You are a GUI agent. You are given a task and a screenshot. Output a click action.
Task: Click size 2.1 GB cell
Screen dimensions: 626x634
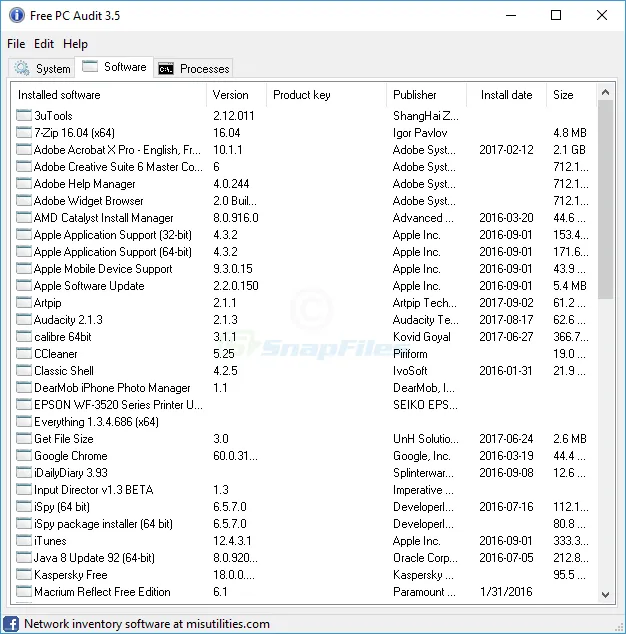click(569, 150)
